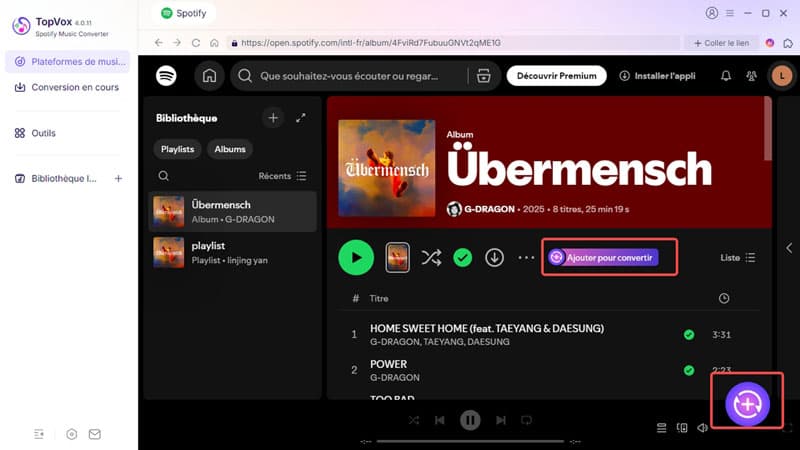Screen dimensions: 800x450
Task: Skip to next track
Action: pos(501,420)
